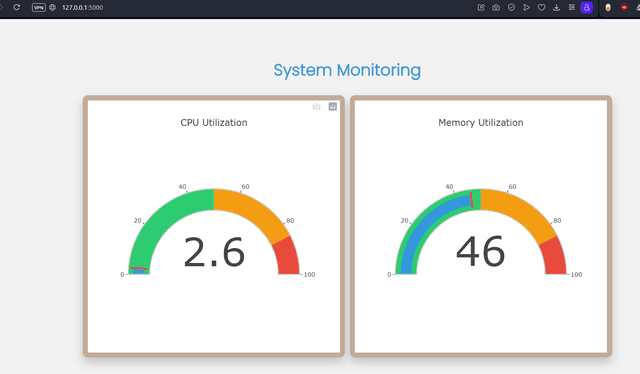Take a browser snapshot with camera icon
The height and width of the screenshot is (374, 640).
(x=496, y=7)
